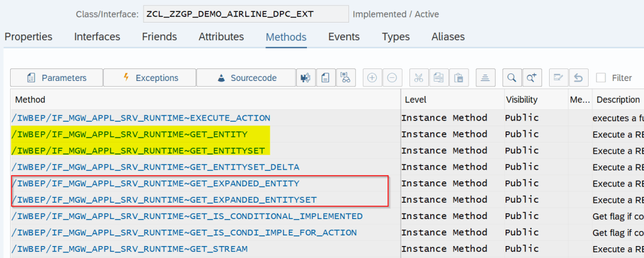
Task: Click the GET_STREAM method name
Action: tap(130, 249)
